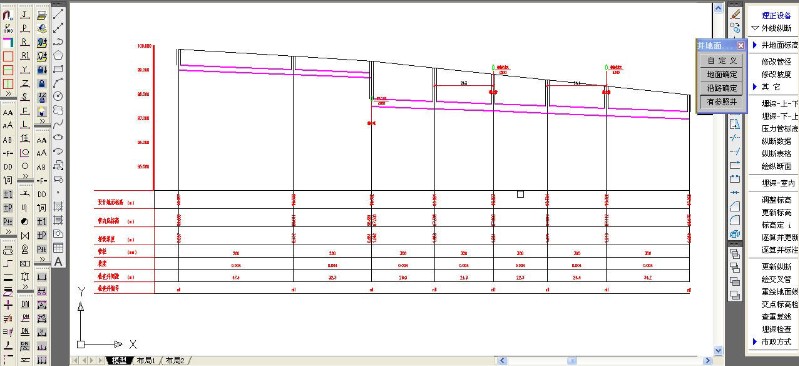
Task: Open the 修改管径 menu entry
Action: pos(777,62)
